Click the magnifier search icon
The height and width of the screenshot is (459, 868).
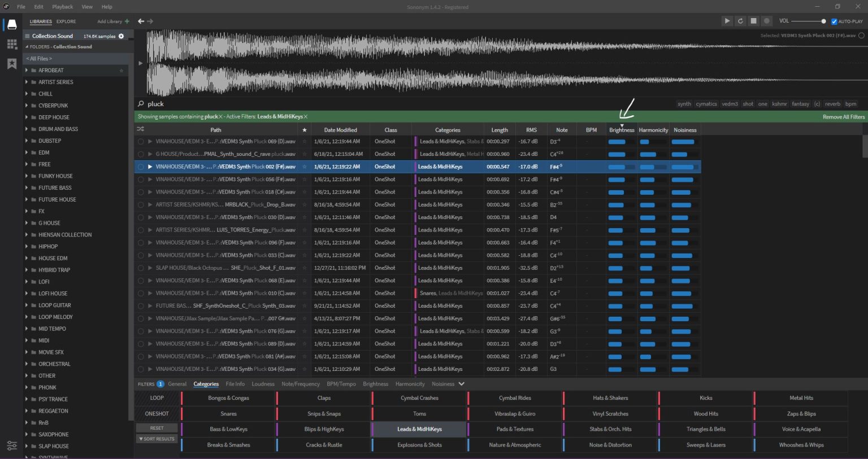[x=141, y=104]
